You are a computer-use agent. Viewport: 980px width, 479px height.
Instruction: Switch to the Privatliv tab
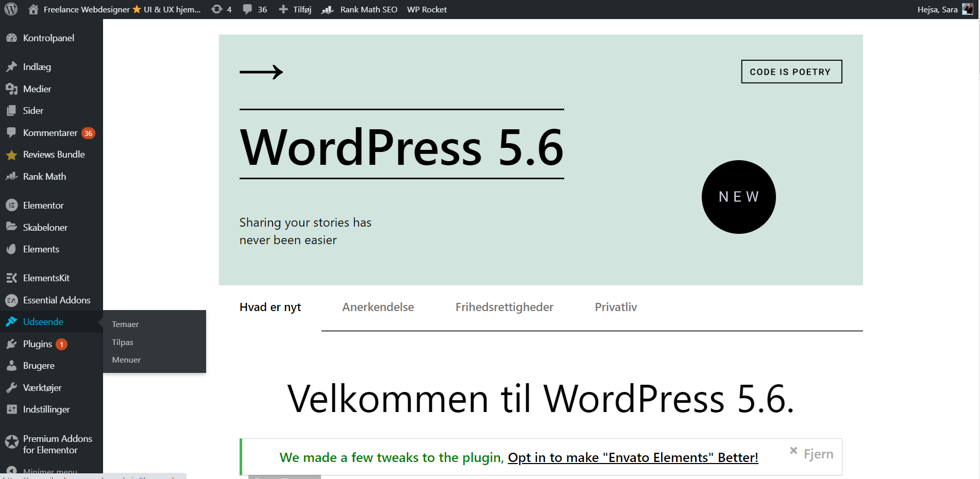[x=616, y=307]
